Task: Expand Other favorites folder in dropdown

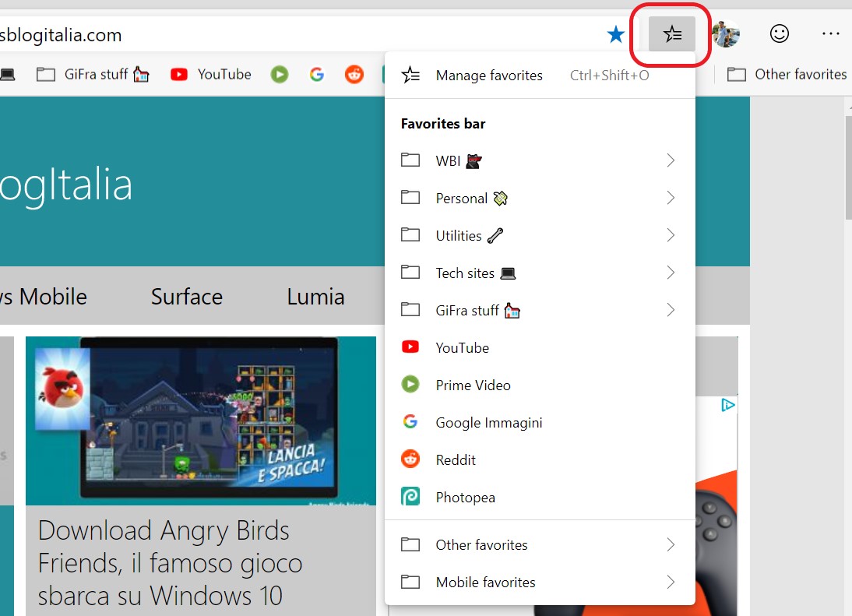Action: coord(540,545)
